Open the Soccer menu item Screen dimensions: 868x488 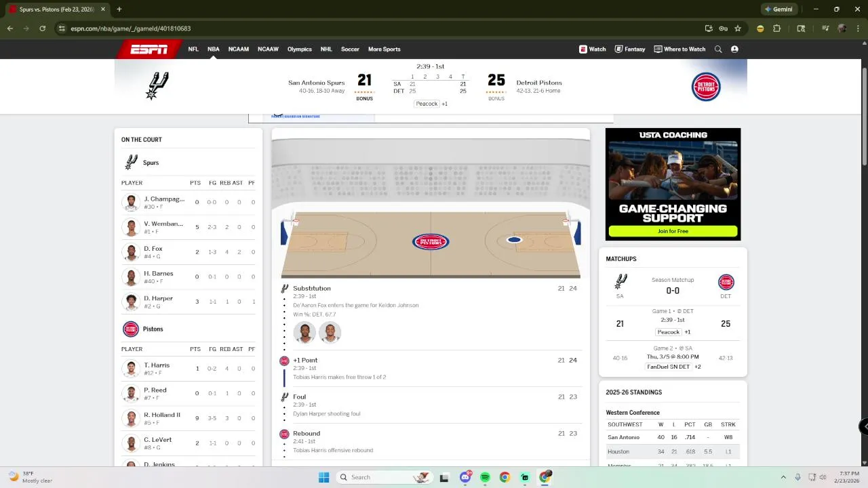pyautogui.click(x=350, y=49)
